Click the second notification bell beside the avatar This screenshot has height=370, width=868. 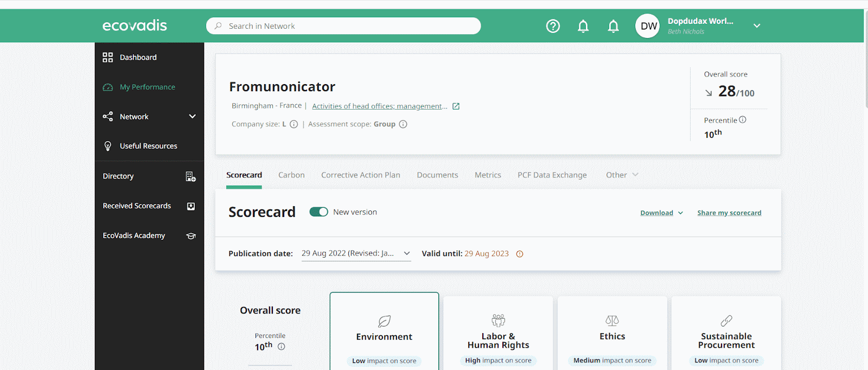614,26
